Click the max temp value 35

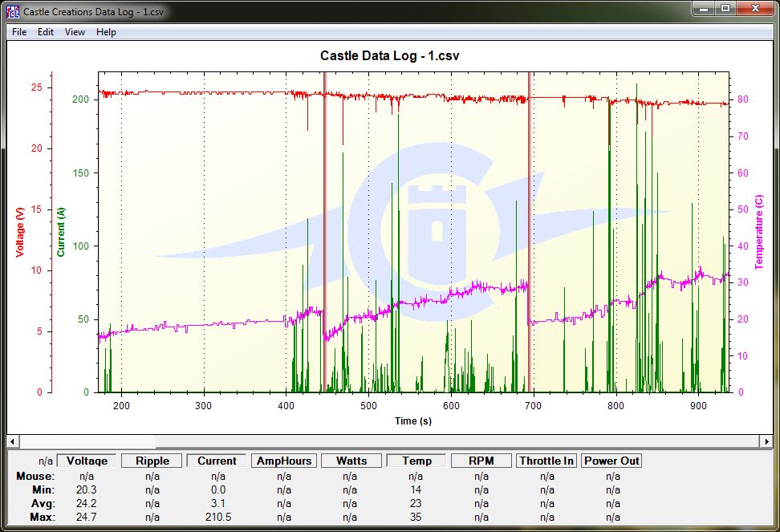click(x=416, y=517)
